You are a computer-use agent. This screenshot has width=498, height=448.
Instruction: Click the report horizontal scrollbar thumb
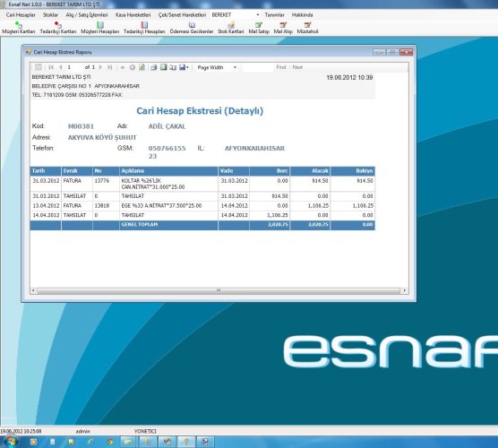(219, 290)
